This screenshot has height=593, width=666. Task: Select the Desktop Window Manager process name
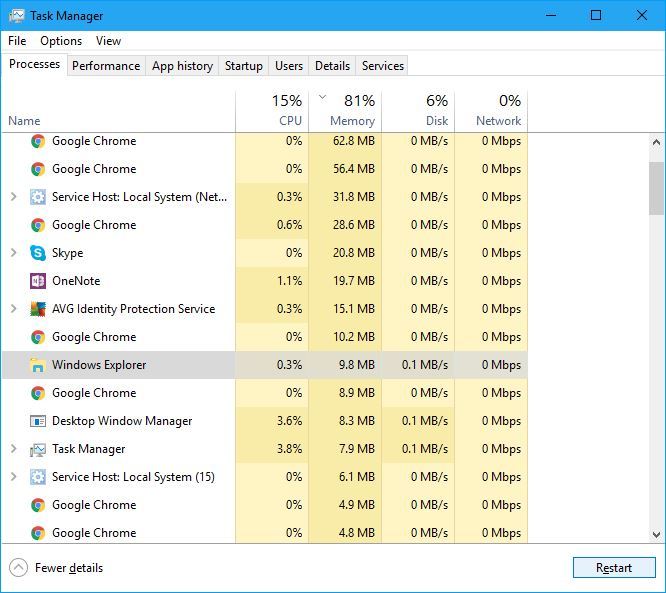(122, 421)
